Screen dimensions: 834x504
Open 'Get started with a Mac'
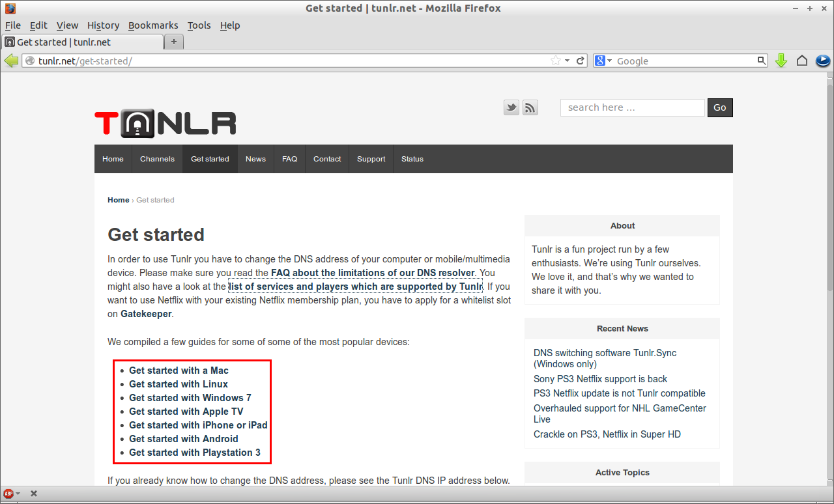click(179, 371)
